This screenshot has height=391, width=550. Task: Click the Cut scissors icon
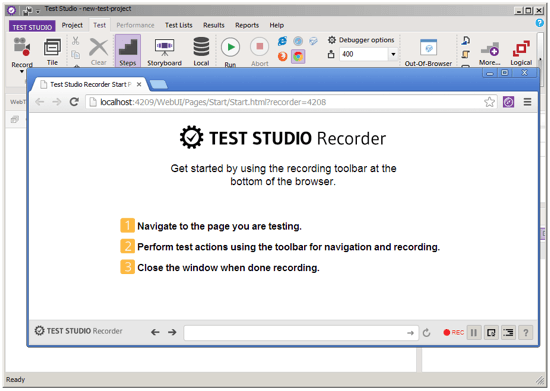click(x=75, y=41)
